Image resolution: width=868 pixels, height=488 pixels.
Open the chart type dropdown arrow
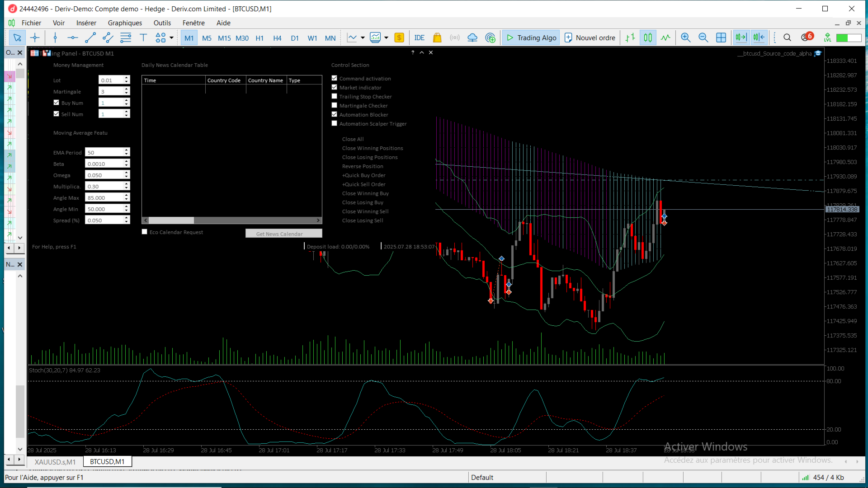[x=363, y=38]
